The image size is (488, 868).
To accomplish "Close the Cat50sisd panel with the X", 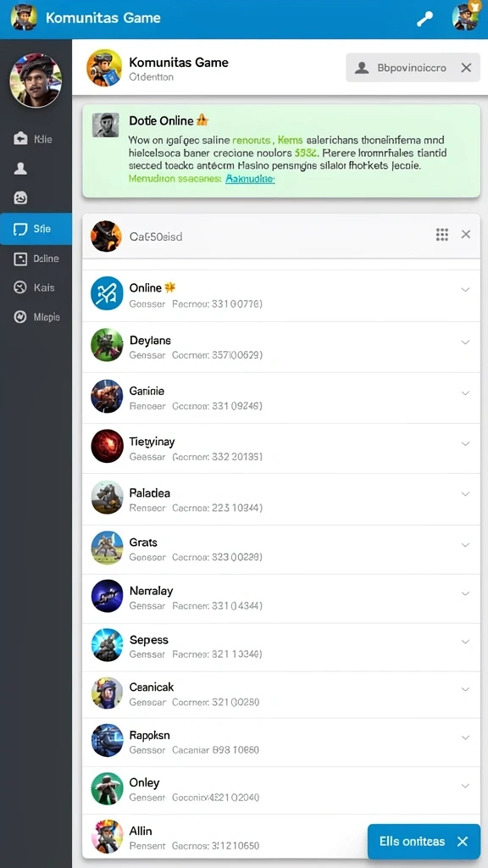I will tap(466, 234).
